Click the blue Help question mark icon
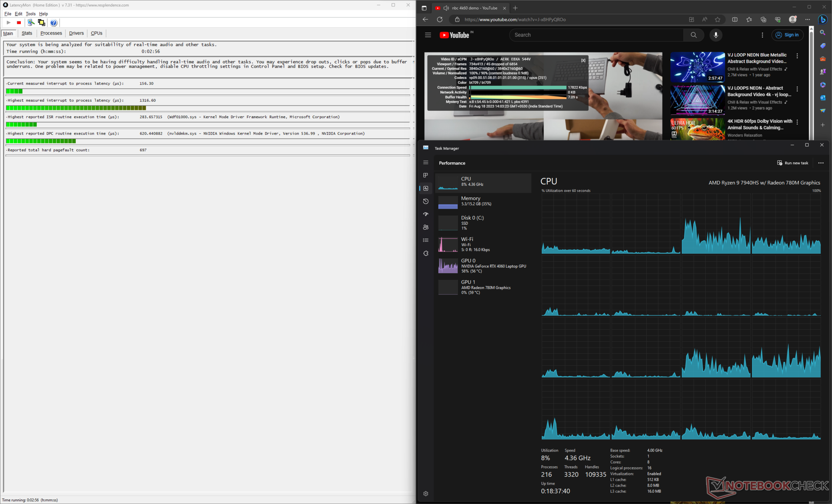832x504 pixels. pyautogui.click(x=53, y=23)
